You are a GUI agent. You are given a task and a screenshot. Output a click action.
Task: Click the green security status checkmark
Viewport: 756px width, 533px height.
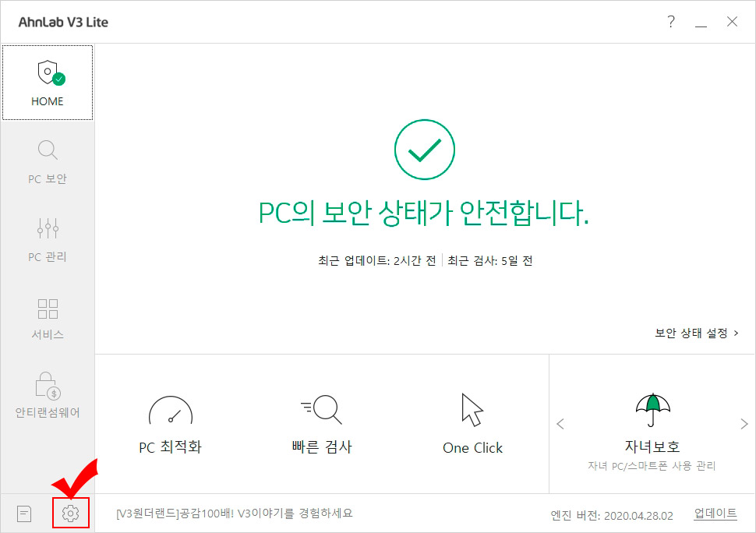(424, 150)
